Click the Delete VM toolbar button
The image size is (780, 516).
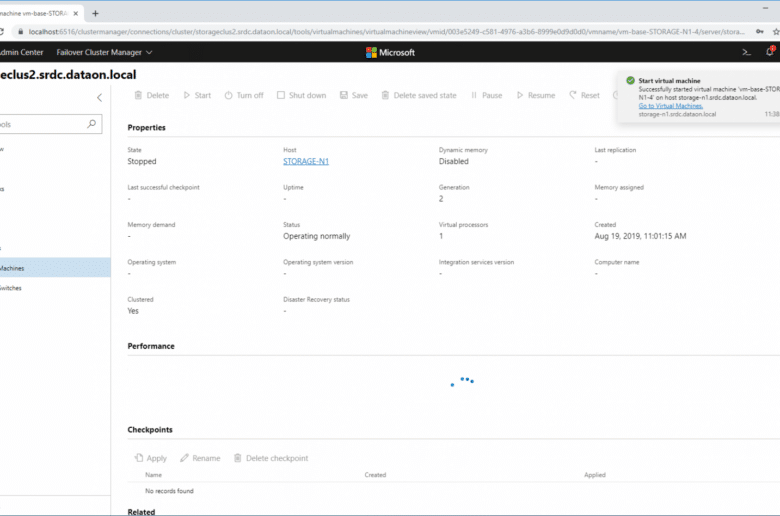point(152,95)
